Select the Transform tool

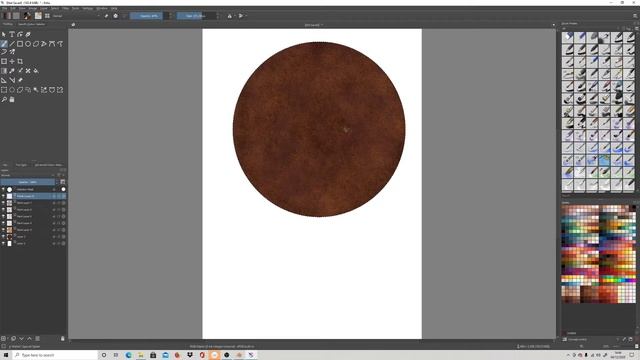4,61
